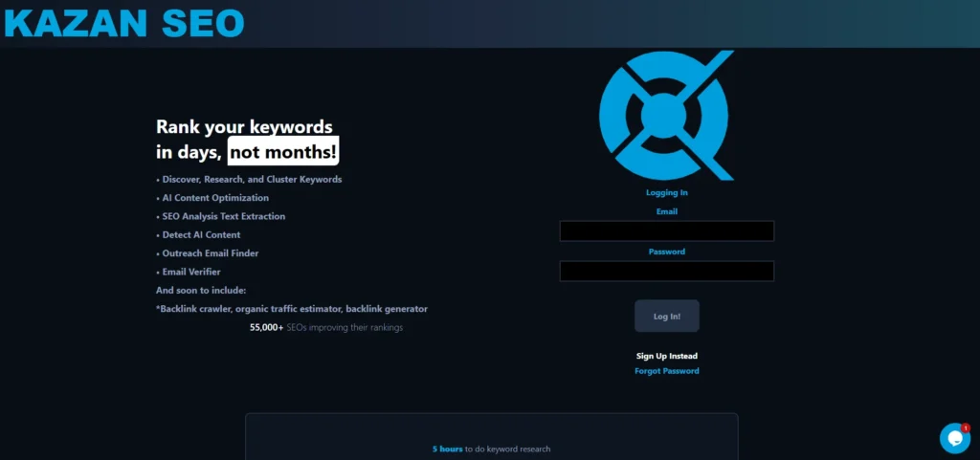Click the Logging In heading text

click(667, 193)
